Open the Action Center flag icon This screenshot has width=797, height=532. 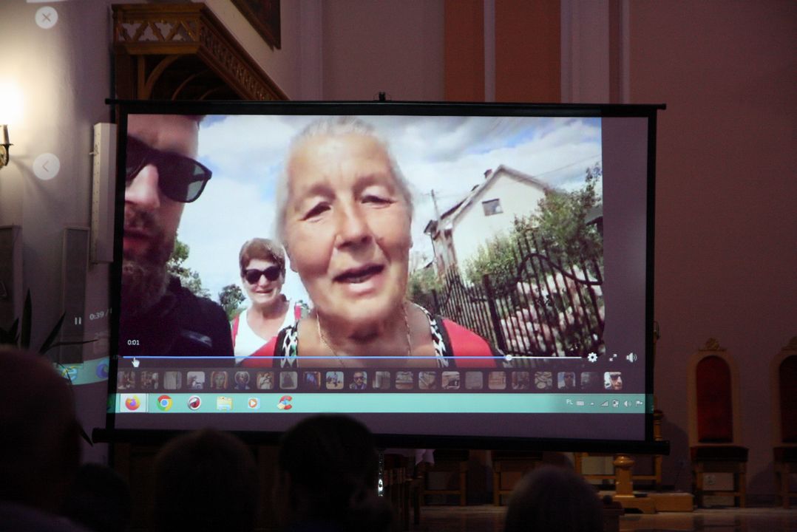[x=638, y=403]
